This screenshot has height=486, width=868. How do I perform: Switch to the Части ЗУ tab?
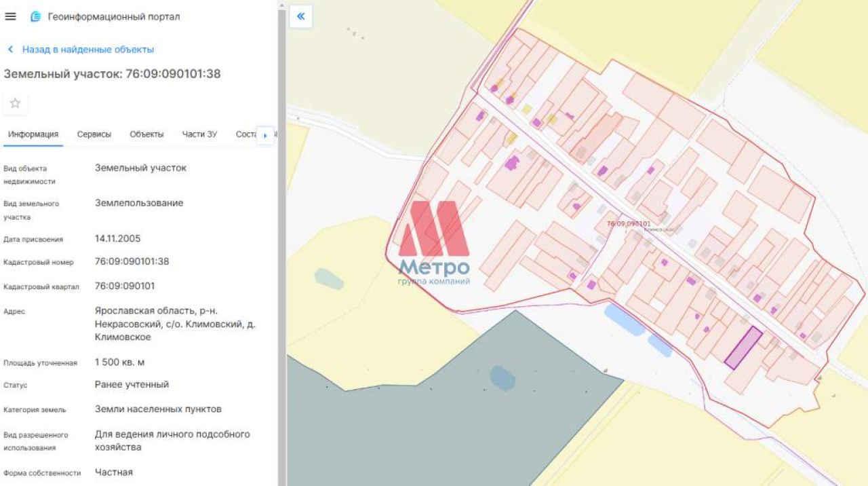pos(199,134)
